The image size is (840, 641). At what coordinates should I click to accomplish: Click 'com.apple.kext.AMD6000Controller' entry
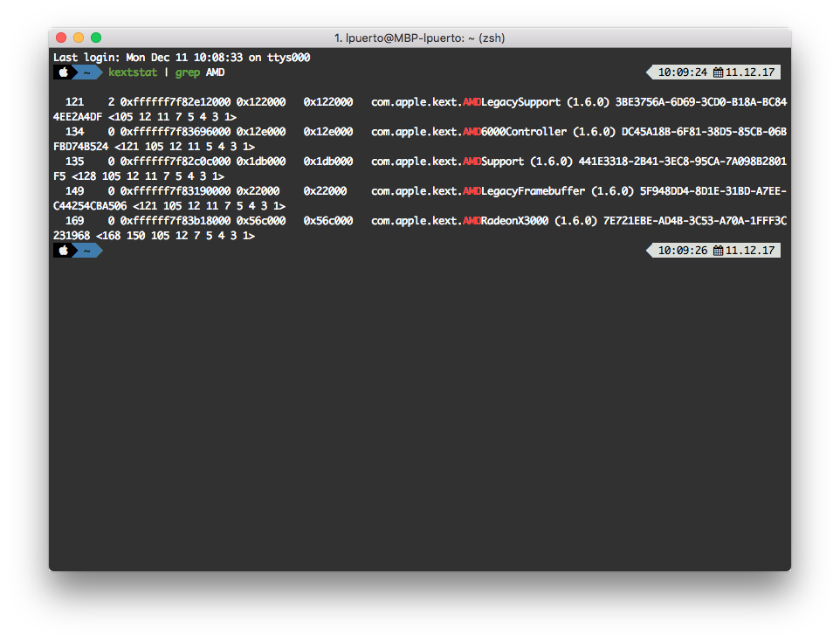coord(469,131)
